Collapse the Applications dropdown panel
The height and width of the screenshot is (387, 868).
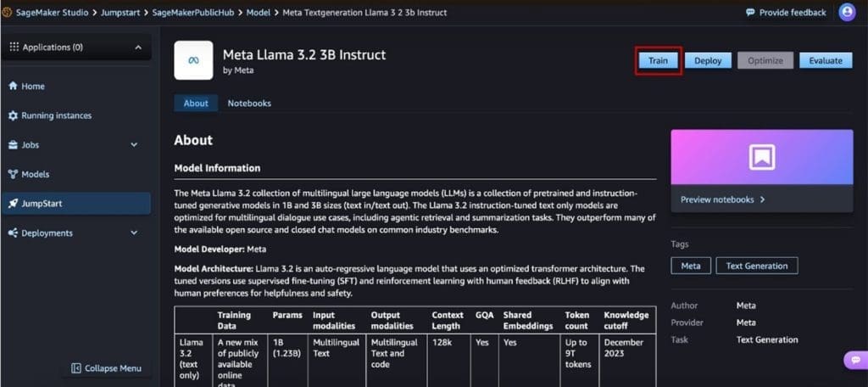click(x=138, y=48)
